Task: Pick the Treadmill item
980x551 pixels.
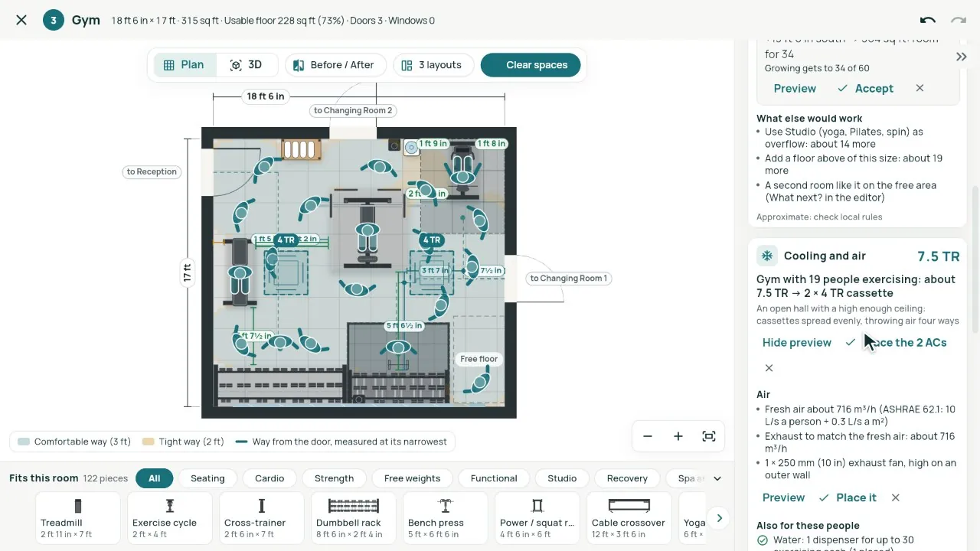Action: click(78, 517)
